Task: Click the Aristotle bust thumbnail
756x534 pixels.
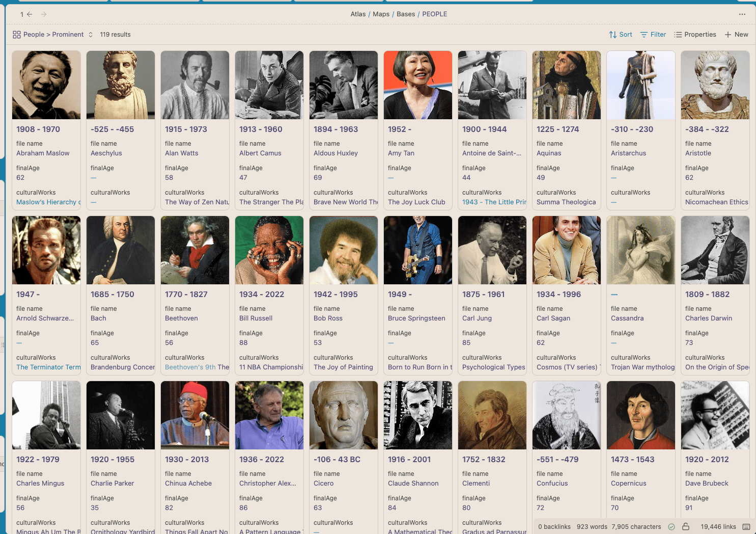Action: click(x=715, y=85)
